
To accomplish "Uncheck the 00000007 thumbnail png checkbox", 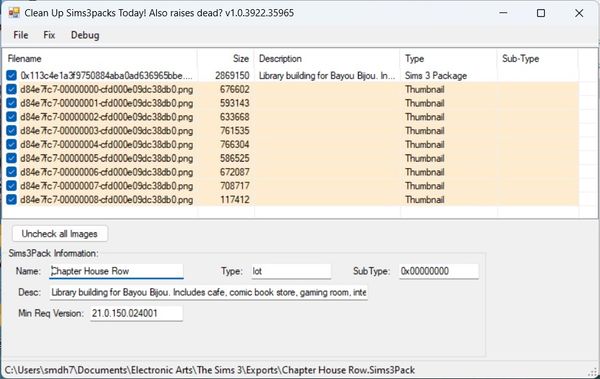I will click(11, 186).
